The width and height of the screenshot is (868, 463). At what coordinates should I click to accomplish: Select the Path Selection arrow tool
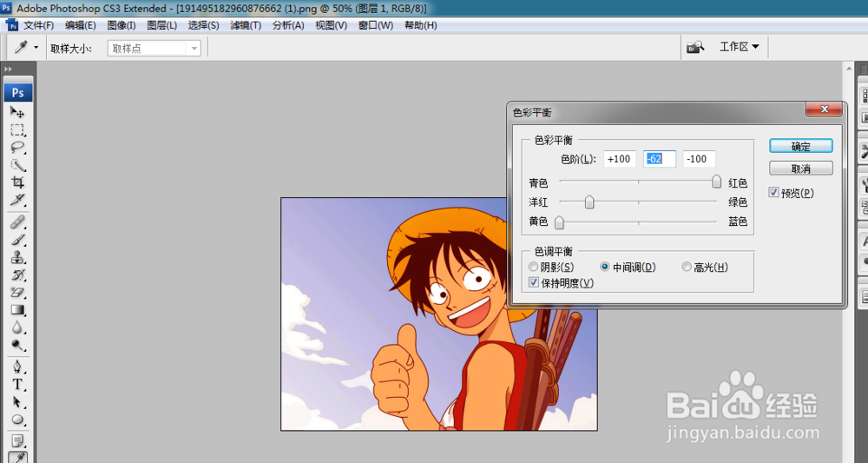(x=17, y=402)
